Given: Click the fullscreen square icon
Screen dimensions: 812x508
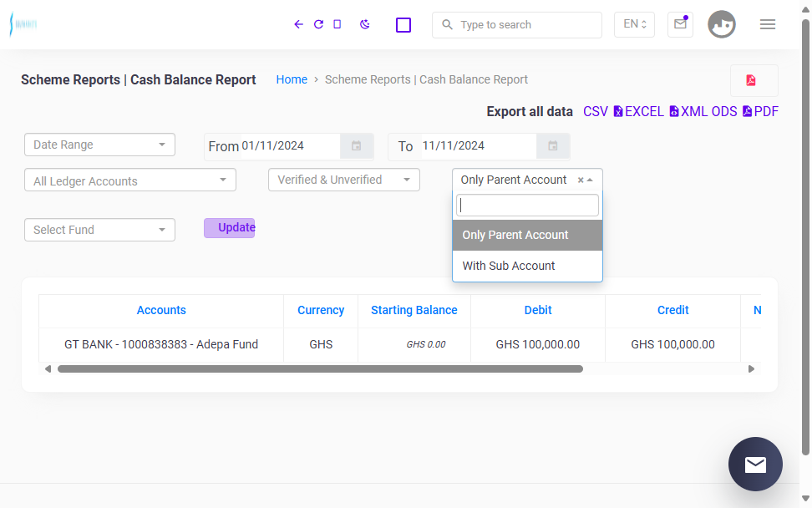Looking at the screenshot, I should point(403,25).
